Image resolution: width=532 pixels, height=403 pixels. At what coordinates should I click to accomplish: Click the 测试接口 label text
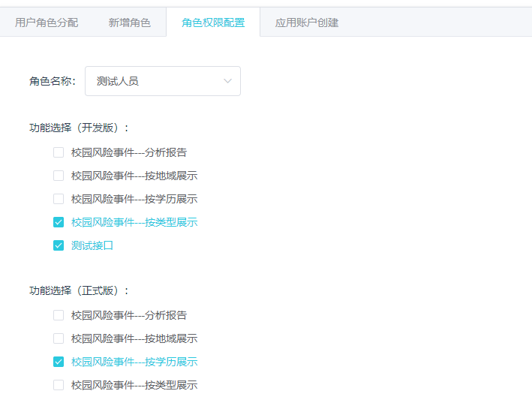(92, 245)
